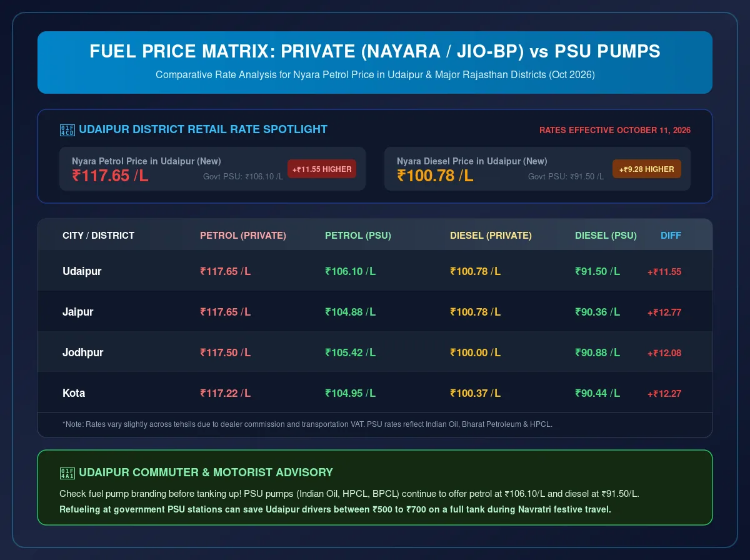750x560 pixels.
Task: Select the bold Refueling at government PSU stations line
Action: tap(335, 509)
